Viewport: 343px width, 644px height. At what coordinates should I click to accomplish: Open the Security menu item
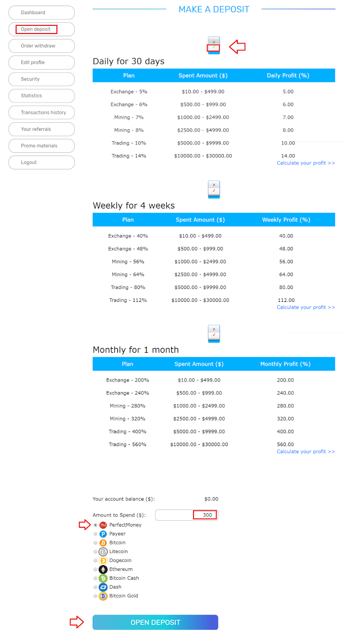tap(42, 79)
